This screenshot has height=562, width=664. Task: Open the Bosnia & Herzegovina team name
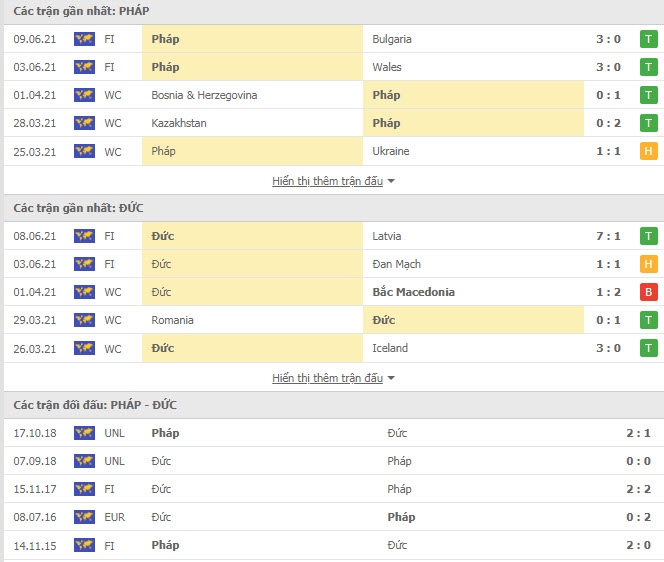point(204,95)
